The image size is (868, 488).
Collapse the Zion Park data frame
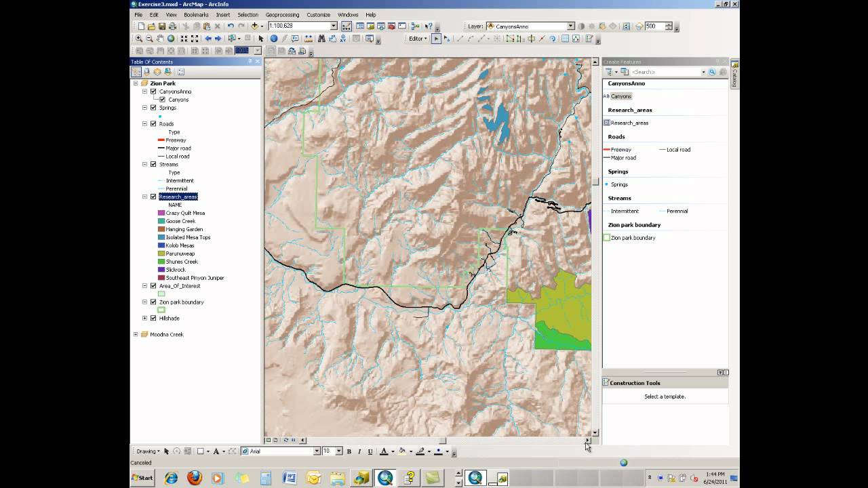(136, 83)
